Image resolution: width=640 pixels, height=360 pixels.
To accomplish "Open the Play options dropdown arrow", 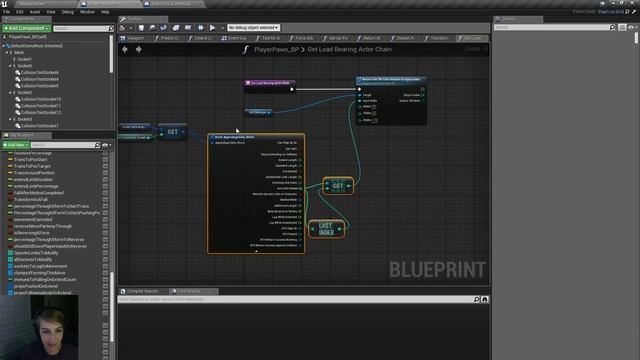I will pos(222,28).
